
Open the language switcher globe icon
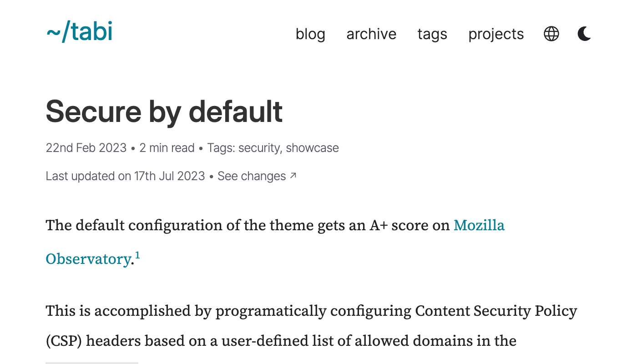pyautogui.click(x=551, y=34)
